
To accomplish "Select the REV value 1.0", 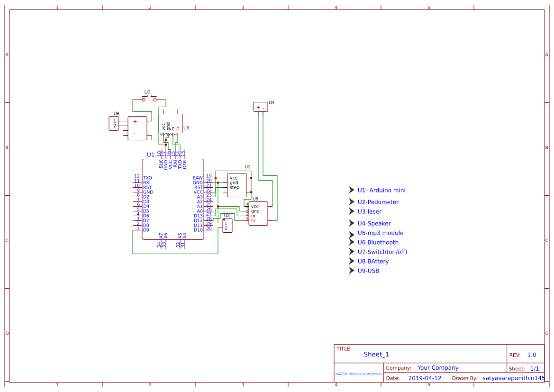I will point(531,355).
